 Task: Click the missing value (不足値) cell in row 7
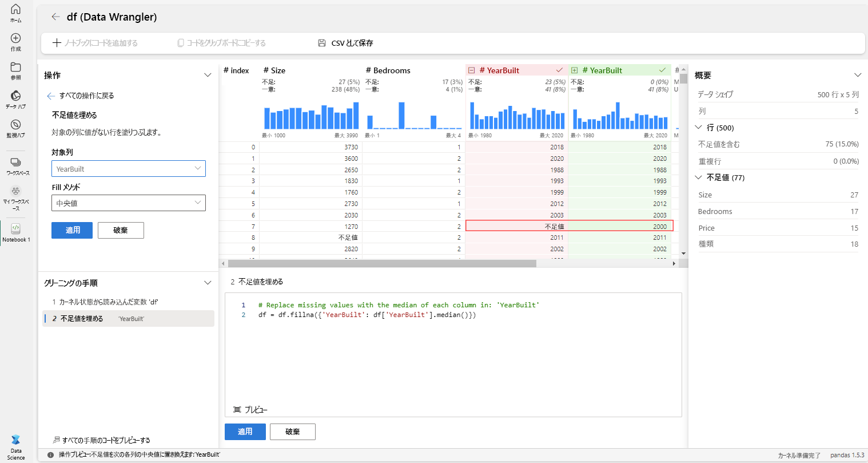tap(517, 226)
